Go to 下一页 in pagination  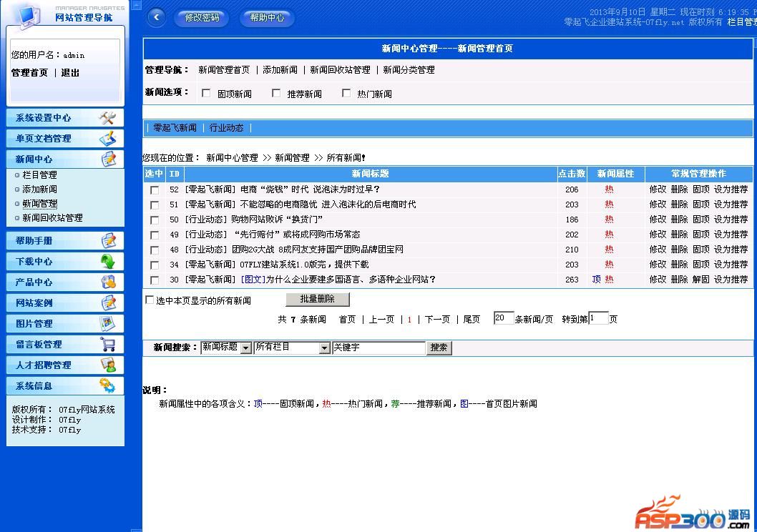[437, 320]
